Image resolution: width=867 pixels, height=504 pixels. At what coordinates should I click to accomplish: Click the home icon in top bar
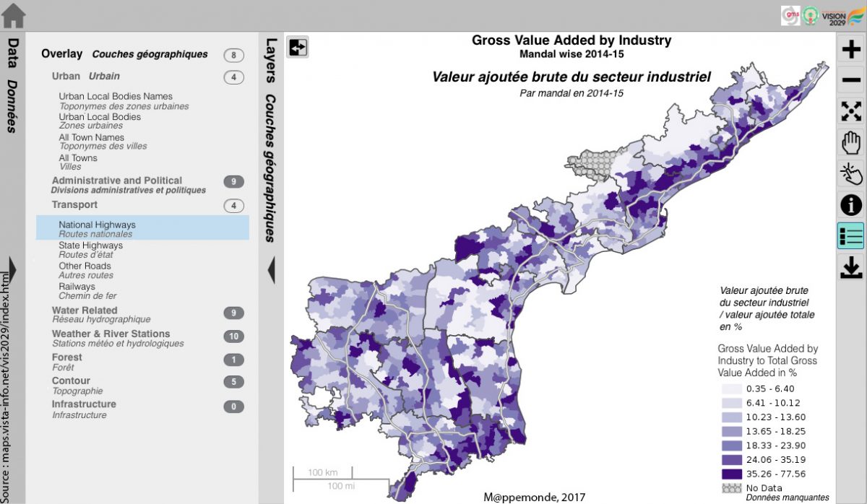click(x=14, y=15)
